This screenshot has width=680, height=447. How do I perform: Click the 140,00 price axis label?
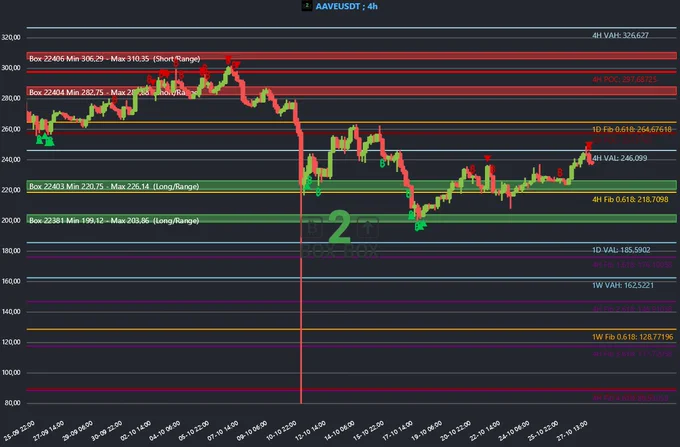[11, 312]
